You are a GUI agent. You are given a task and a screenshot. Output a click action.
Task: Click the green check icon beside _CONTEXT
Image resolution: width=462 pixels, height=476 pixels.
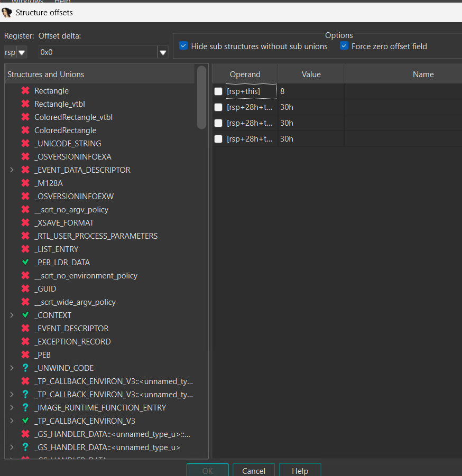coord(25,315)
